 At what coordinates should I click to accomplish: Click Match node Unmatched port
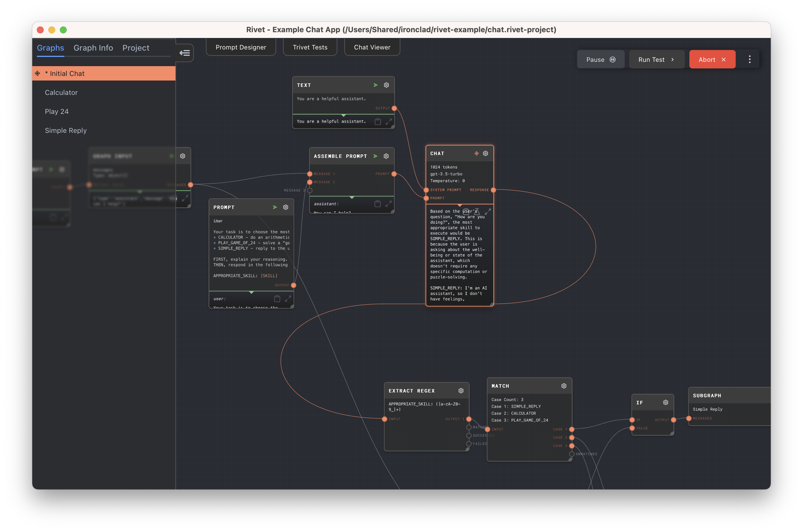pyautogui.click(x=572, y=454)
